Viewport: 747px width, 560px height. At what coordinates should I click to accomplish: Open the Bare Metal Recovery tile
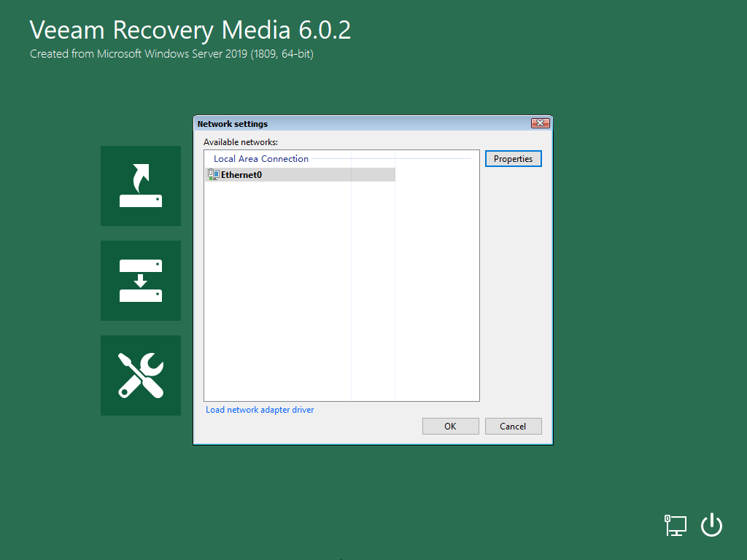coord(141,186)
